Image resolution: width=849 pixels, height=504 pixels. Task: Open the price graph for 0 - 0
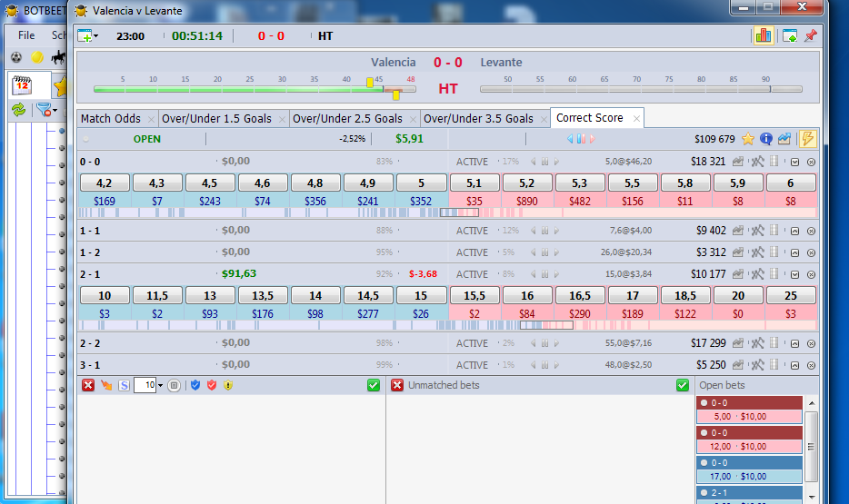[x=737, y=162]
